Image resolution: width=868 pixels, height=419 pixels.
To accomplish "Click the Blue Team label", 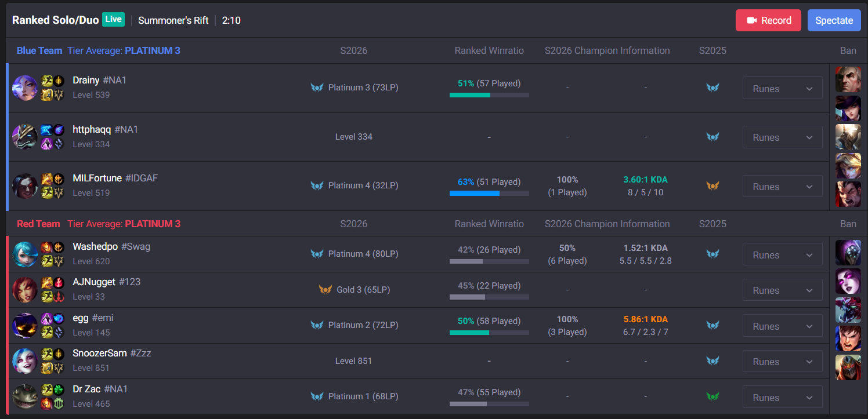I will (39, 50).
